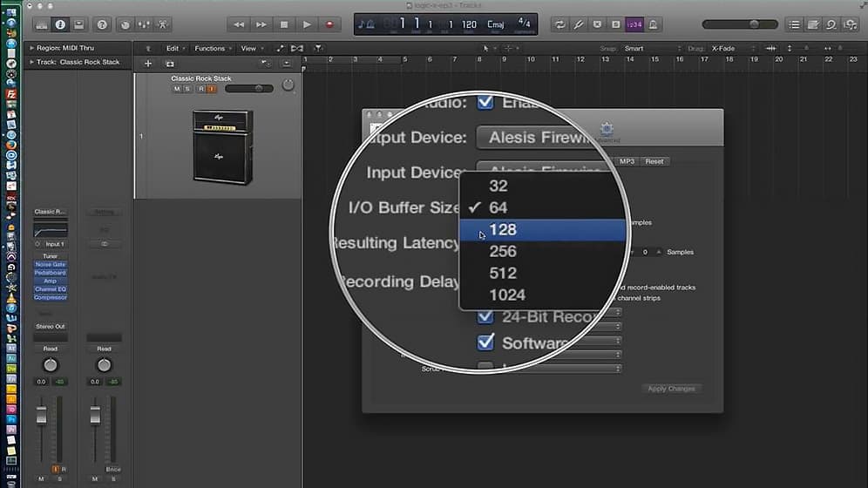
Task: Open the tempo 120 display field
Action: 469,24
